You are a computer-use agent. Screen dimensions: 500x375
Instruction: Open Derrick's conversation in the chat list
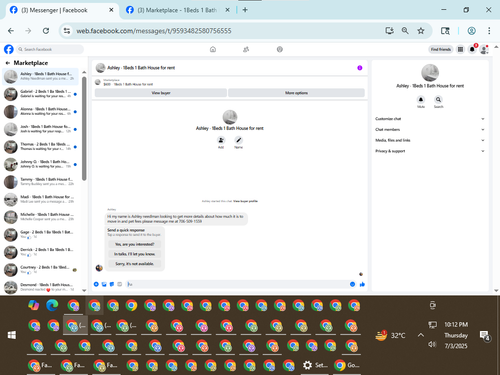pyautogui.click(x=41, y=252)
